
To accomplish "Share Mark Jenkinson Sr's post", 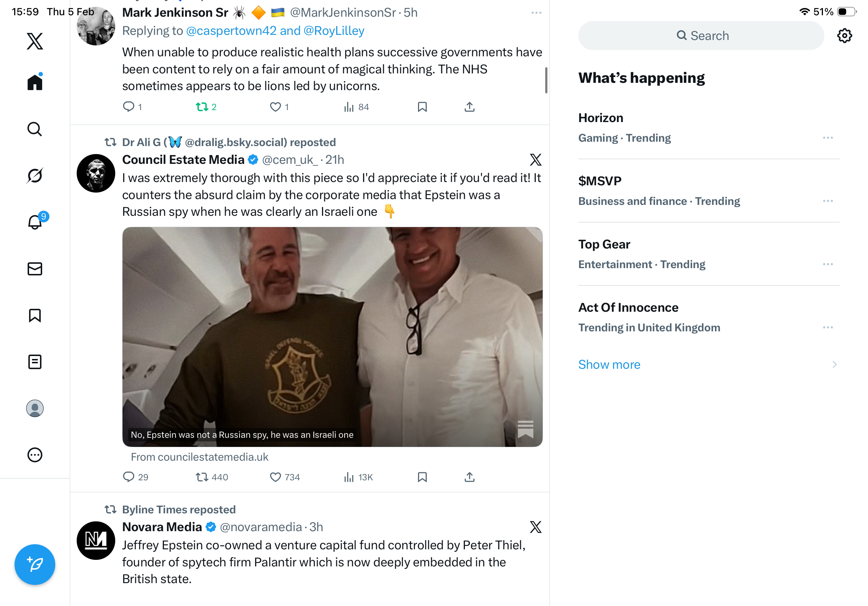I will click(469, 107).
